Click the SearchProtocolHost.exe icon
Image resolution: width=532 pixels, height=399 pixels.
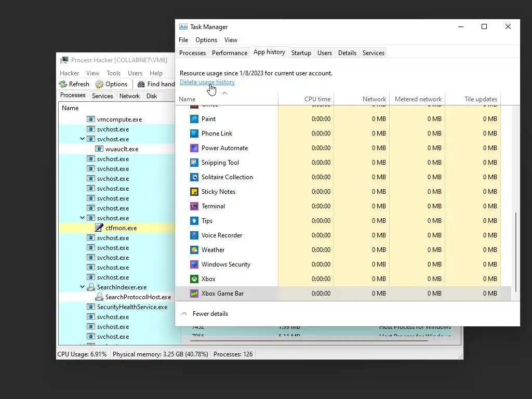(99, 297)
